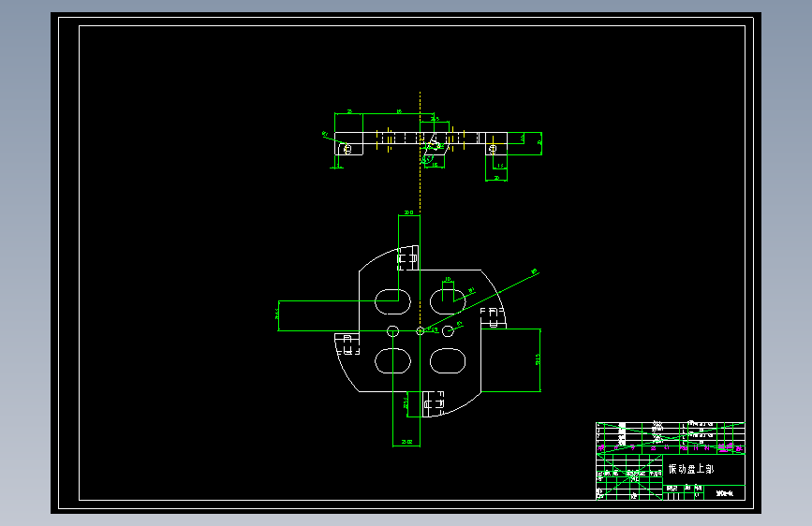Click the center hole of the plate
This screenshot has height=526, width=812.
420,330
